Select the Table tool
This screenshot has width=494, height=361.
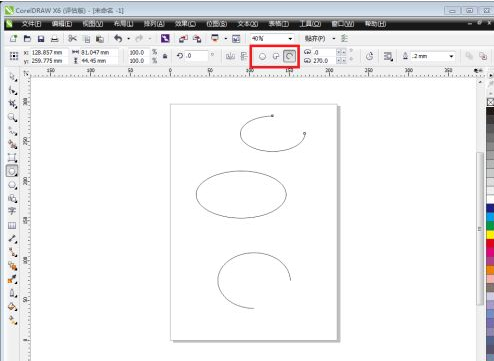(12, 226)
